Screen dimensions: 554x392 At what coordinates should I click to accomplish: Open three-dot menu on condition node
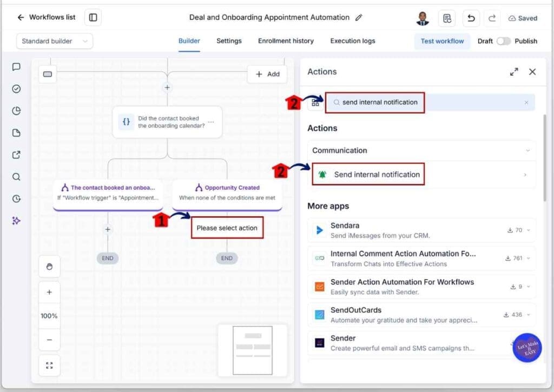pyautogui.click(x=211, y=122)
